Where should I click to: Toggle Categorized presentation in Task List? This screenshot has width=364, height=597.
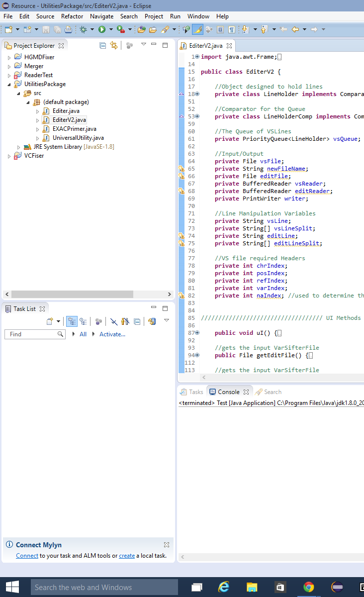pyautogui.click(x=72, y=322)
